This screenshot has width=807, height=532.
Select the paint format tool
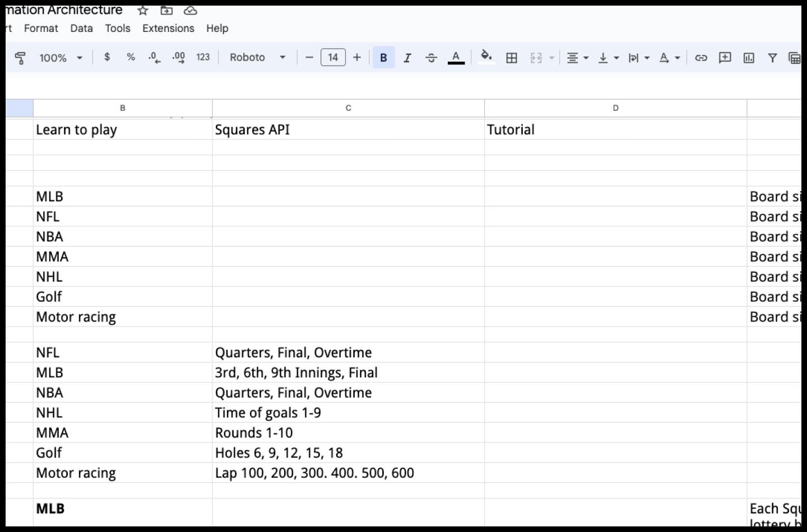point(20,58)
